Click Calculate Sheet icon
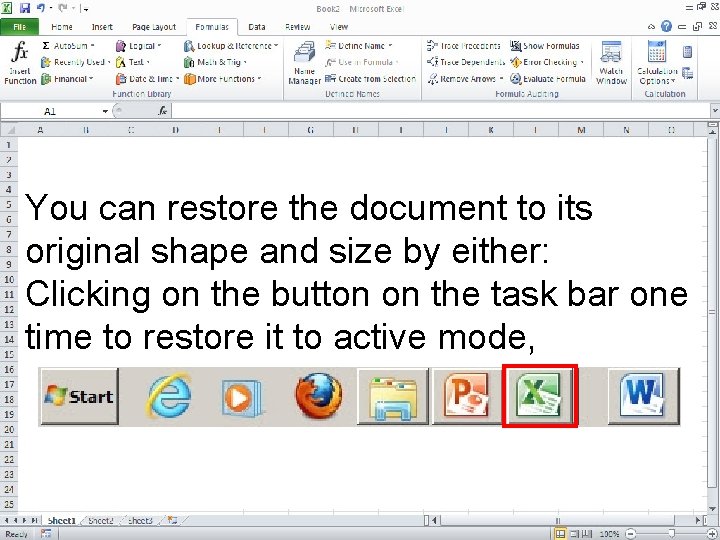The width and height of the screenshot is (720, 540). pyautogui.click(x=687, y=73)
